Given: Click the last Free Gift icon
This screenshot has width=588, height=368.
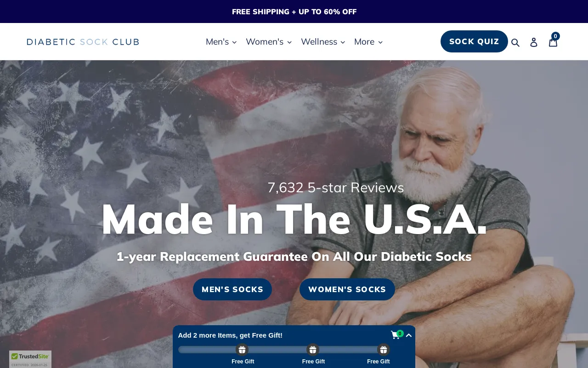Looking at the screenshot, I should [x=384, y=350].
